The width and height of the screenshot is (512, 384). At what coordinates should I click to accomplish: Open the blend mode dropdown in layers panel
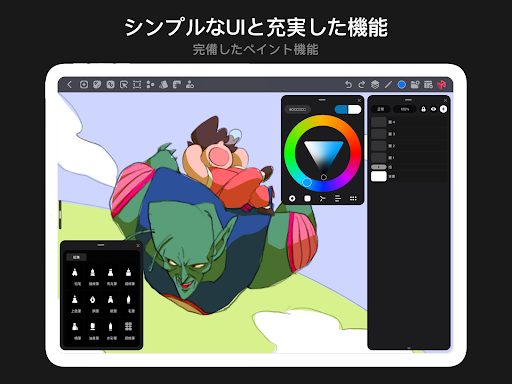tap(380, 109)
